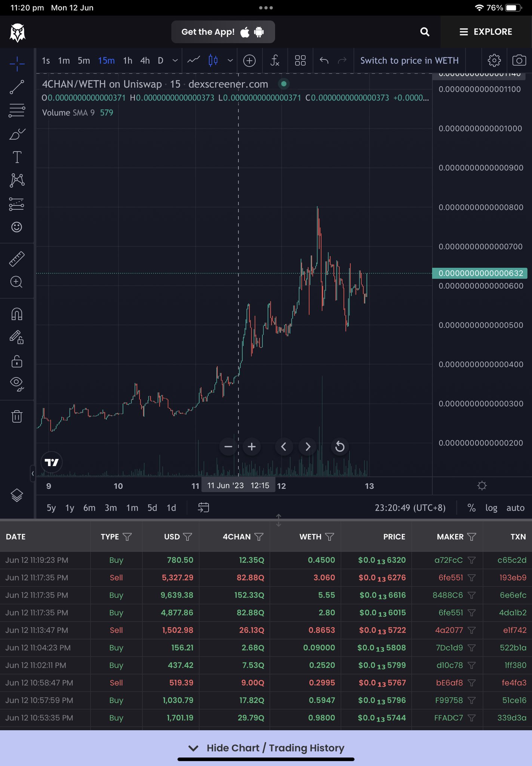Toggle magnet mode for drawings
The width and height of the screenshot is (532, 766).
click(17, 314)
